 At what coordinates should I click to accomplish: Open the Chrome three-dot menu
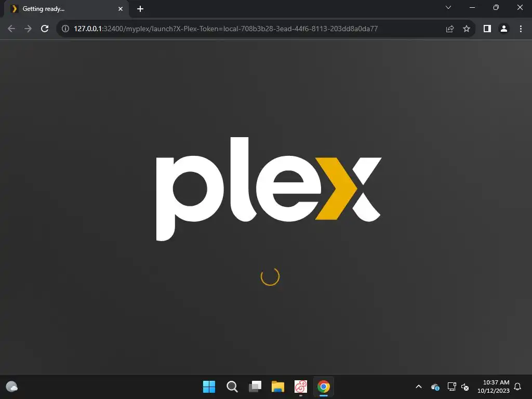[x=521, y=29]
